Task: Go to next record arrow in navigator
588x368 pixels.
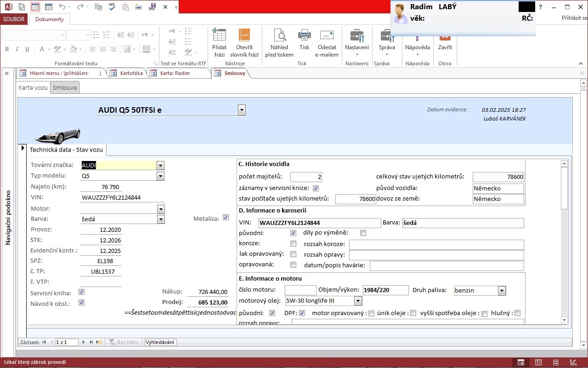Action: click(84, 342)
